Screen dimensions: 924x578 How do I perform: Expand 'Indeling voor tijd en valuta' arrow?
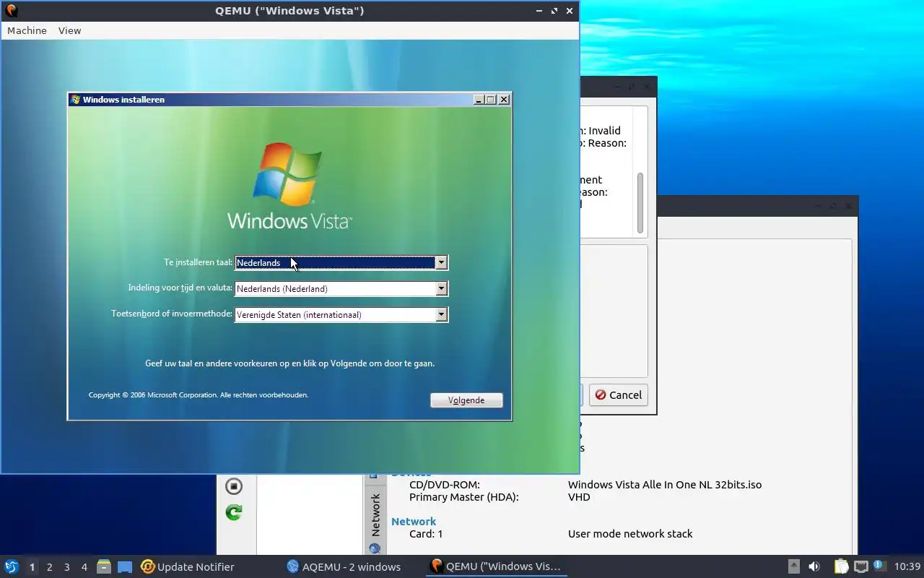tap(441, 289)
